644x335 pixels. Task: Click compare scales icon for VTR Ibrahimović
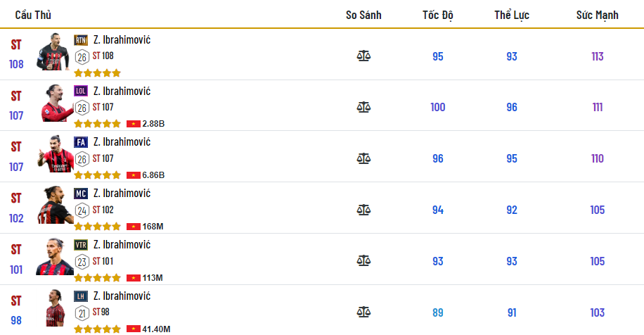point(363,260)
